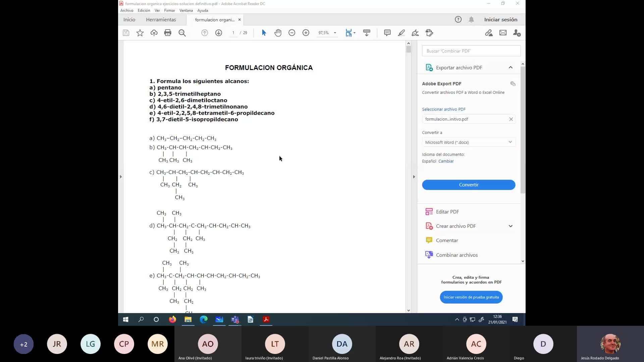Open Microsoft Word format dropdown
The height and width of the screenshot is (362, 644).
(x=469, y=142)
